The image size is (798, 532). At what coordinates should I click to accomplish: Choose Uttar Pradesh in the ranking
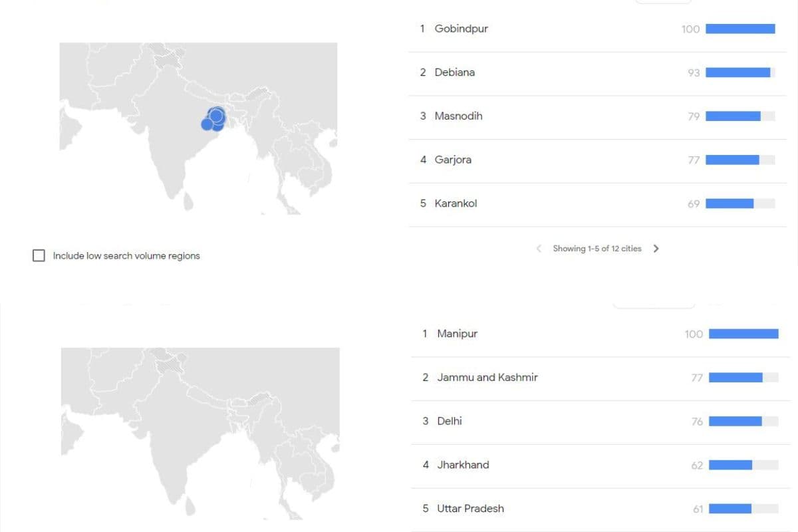tap(470, 509)
